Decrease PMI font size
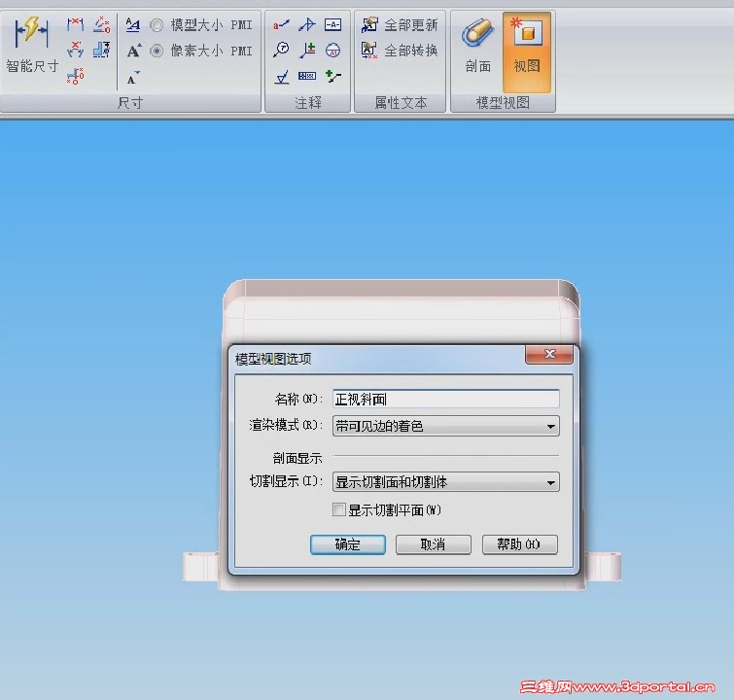The height and width of the screenshot is (700, 734). (x=133, y=77)
